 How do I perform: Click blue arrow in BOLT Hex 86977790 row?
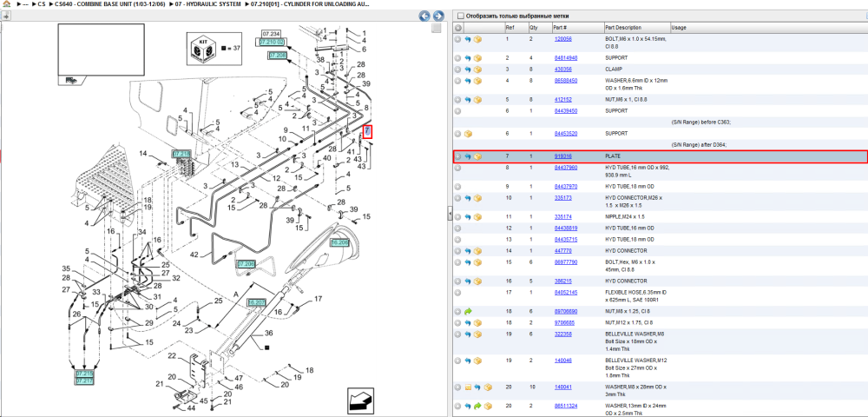467,262
